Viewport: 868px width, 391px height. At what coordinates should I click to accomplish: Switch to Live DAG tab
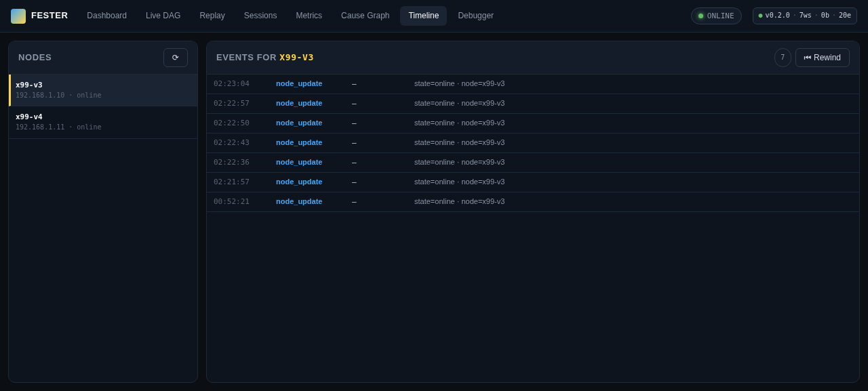pos(163,16)
